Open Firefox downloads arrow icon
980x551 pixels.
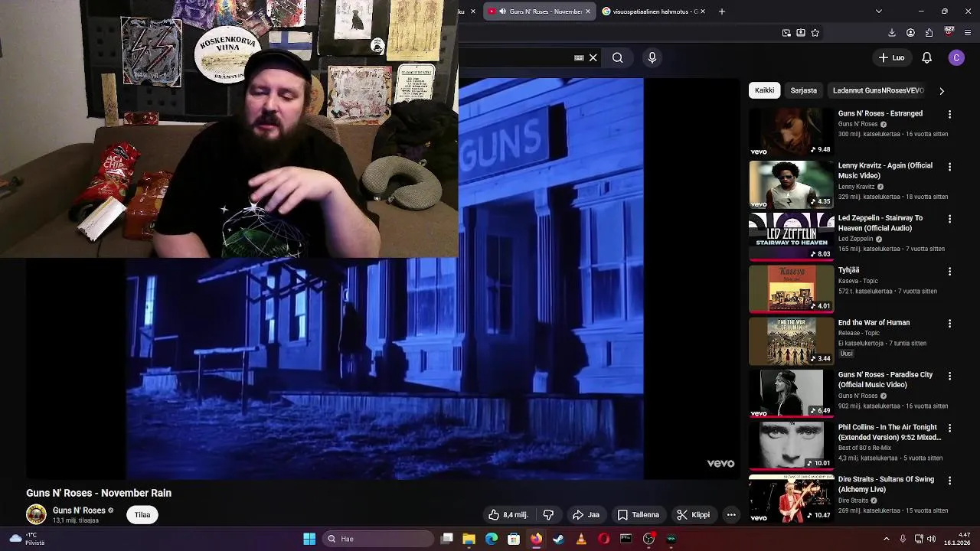(x=892, y=33)
